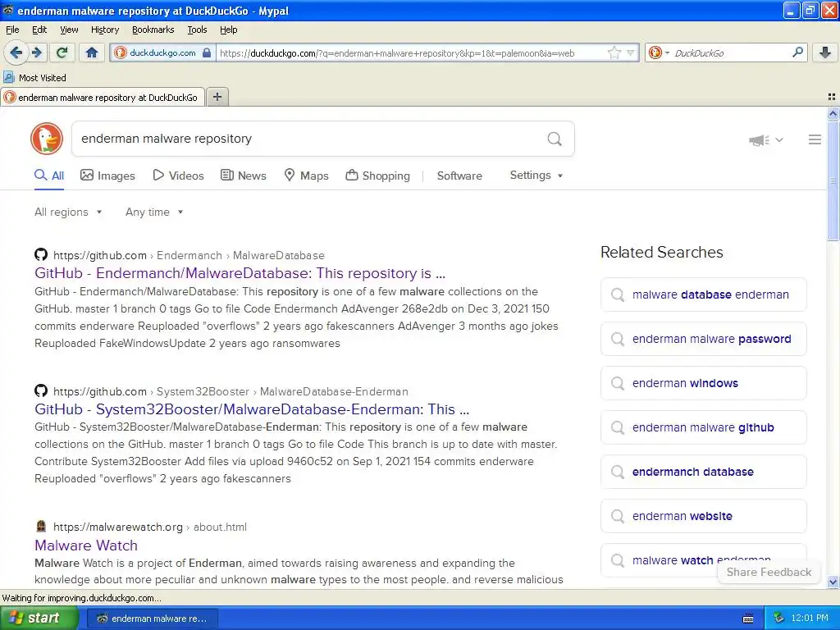The width and height of the screenshot is (840, 630).
Task: Reload the page with the refresh icon
Action: (62, 52)
